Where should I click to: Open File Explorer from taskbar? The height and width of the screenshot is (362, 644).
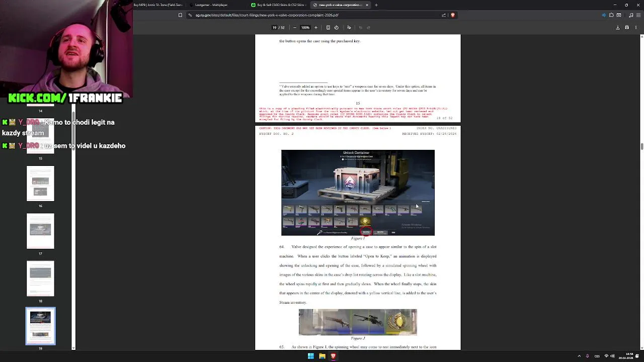[x=322, y=356]
